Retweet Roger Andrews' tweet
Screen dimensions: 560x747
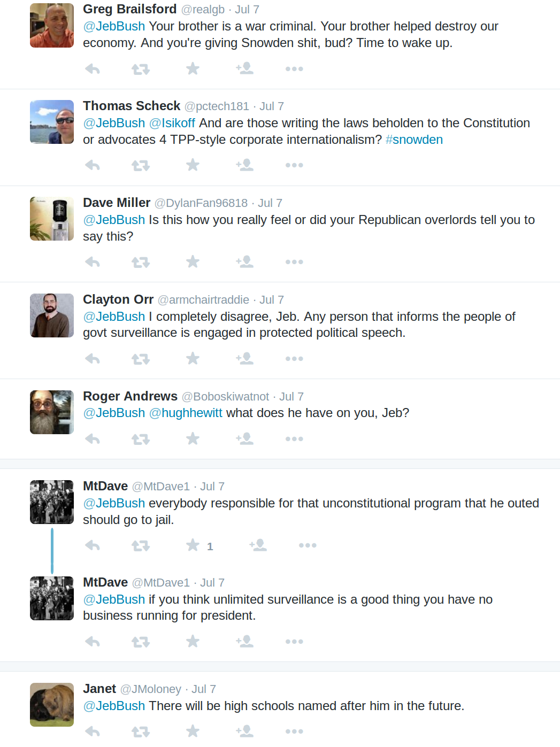pos(141,439)
